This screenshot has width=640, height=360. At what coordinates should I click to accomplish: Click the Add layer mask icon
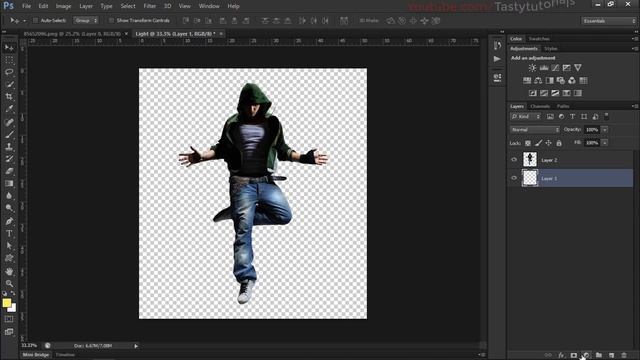point(573,355)
